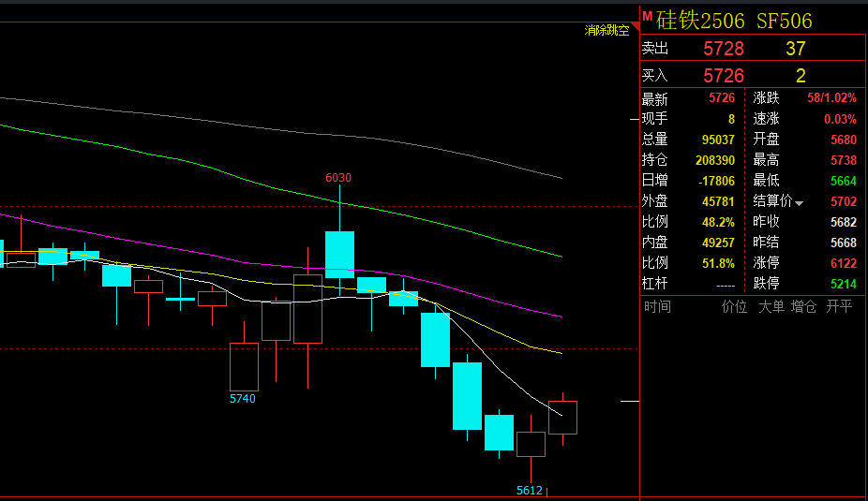
Task: Click the 价位 column header
Action: coord(734,306)
